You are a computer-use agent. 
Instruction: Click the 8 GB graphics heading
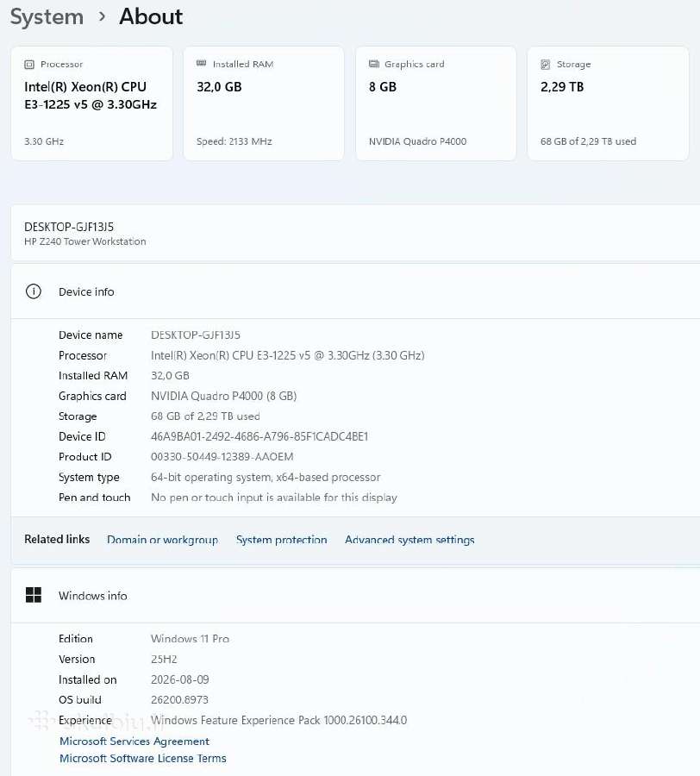383,87
